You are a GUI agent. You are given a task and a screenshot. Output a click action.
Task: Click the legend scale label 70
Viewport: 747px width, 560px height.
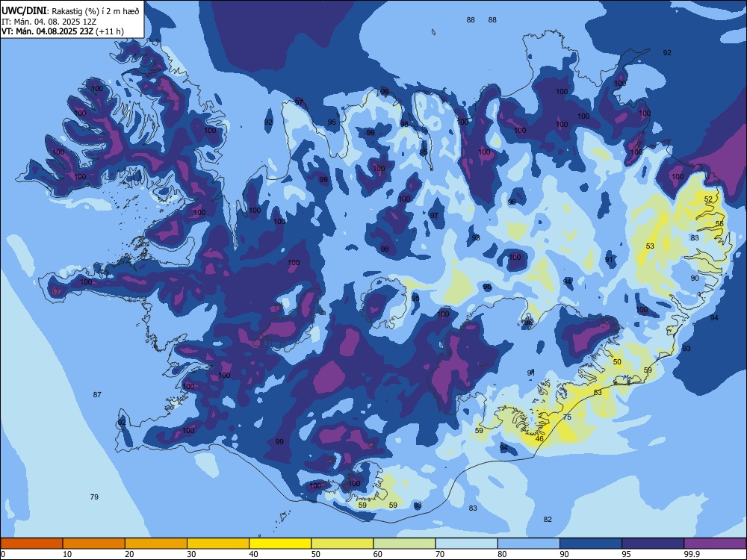point(440,554)
